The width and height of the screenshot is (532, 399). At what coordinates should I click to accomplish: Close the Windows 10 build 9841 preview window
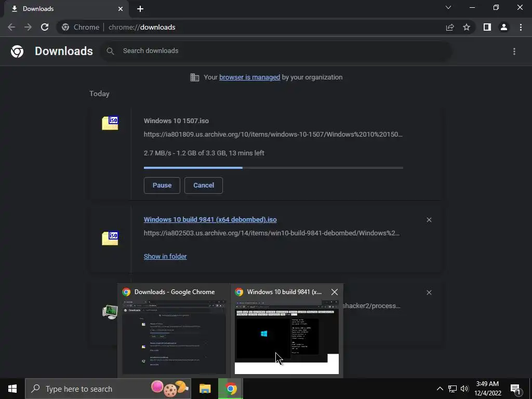tap(335, 292)
